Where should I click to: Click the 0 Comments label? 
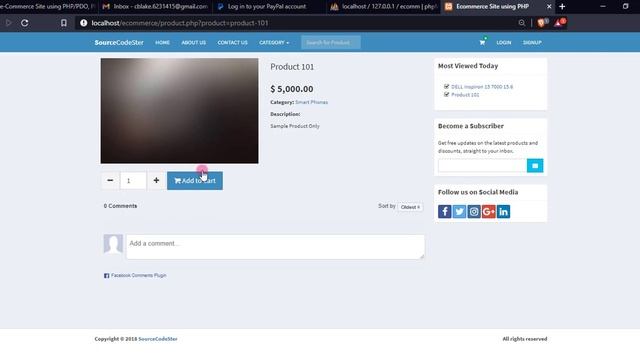(120, 206)
